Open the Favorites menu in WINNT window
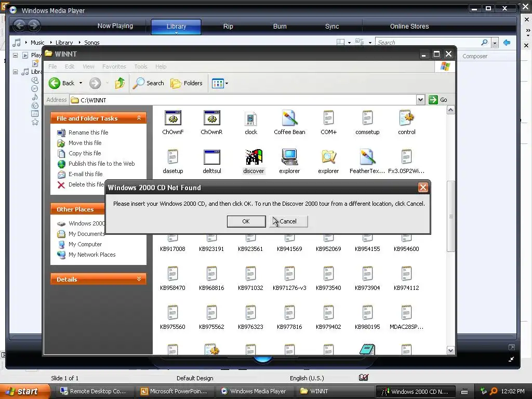Image resolution: width=532 pixels, height=399 pixels. click(114, 66)
